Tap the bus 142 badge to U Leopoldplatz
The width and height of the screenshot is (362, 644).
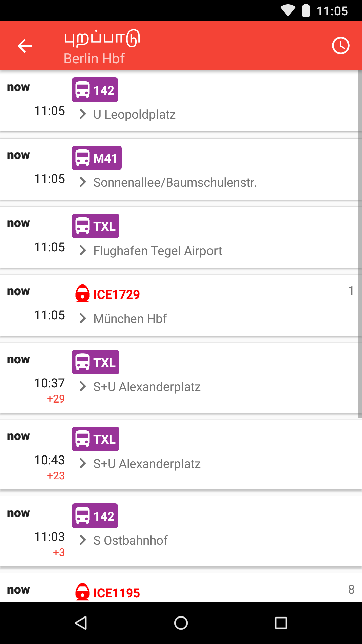click(95, 90)
